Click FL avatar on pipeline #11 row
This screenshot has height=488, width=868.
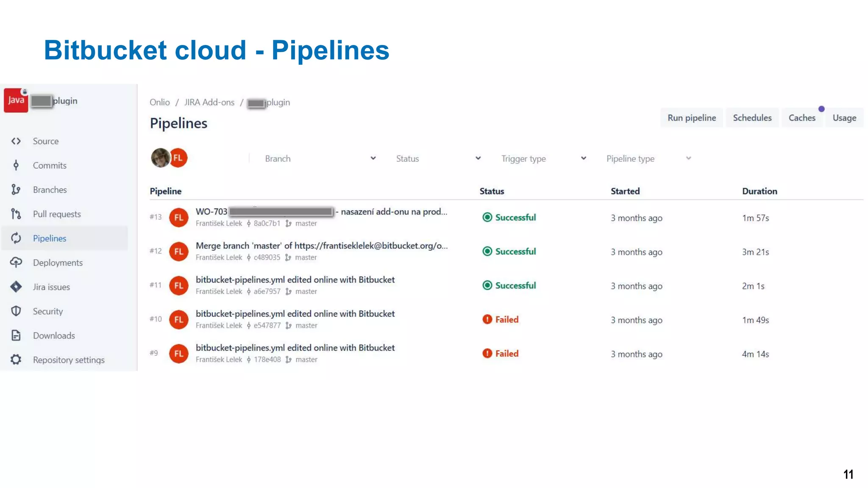[179, 286]
